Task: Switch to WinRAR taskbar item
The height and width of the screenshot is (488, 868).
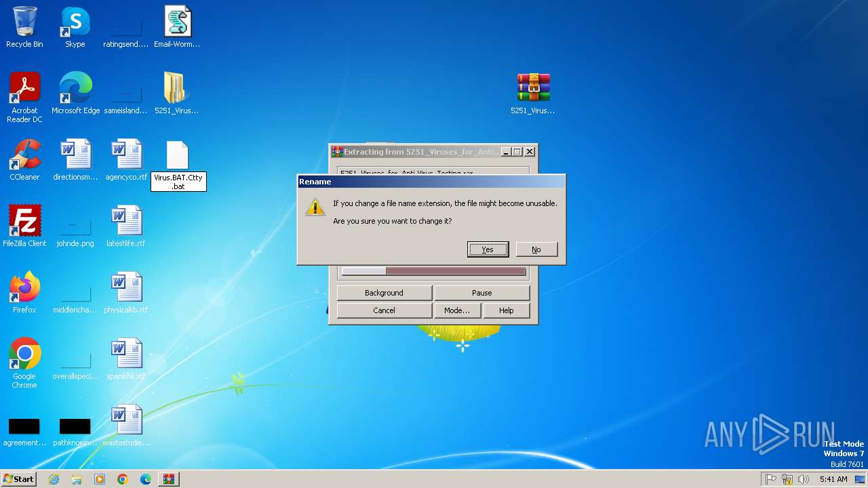Action: click(169, 479)
